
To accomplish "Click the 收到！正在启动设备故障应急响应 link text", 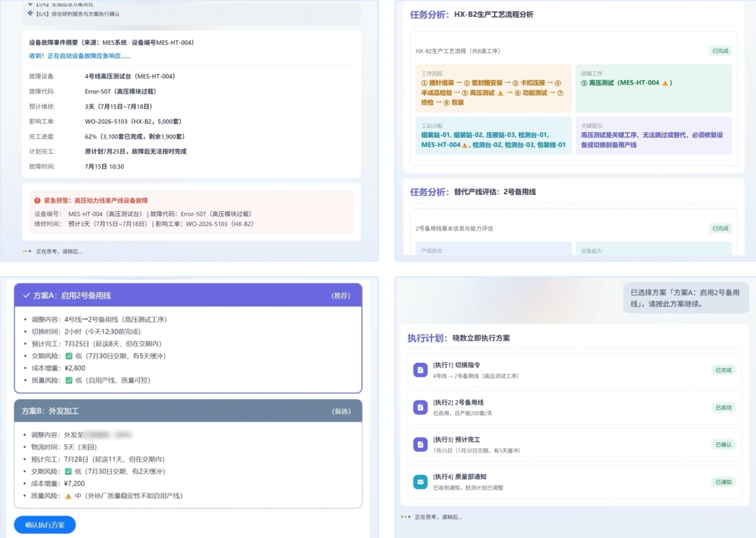I will (x=80, y=56).
